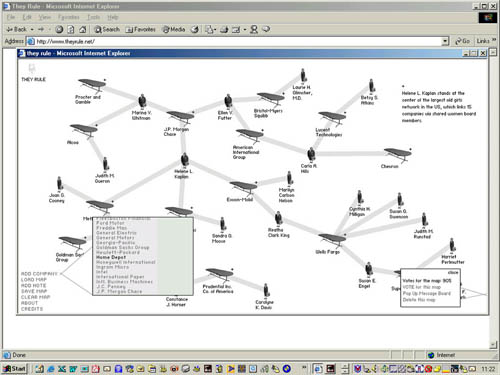This screenshot has height=375, width=500.
Task: Open the address bar dropdown arrow
Action: pos(445,41)
